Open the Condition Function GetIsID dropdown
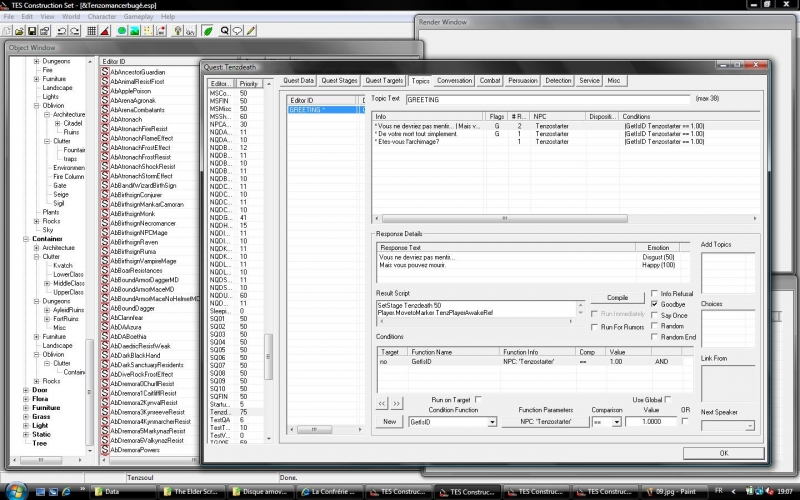The width and height of the screenshot is (800, 500). (492, 422)
